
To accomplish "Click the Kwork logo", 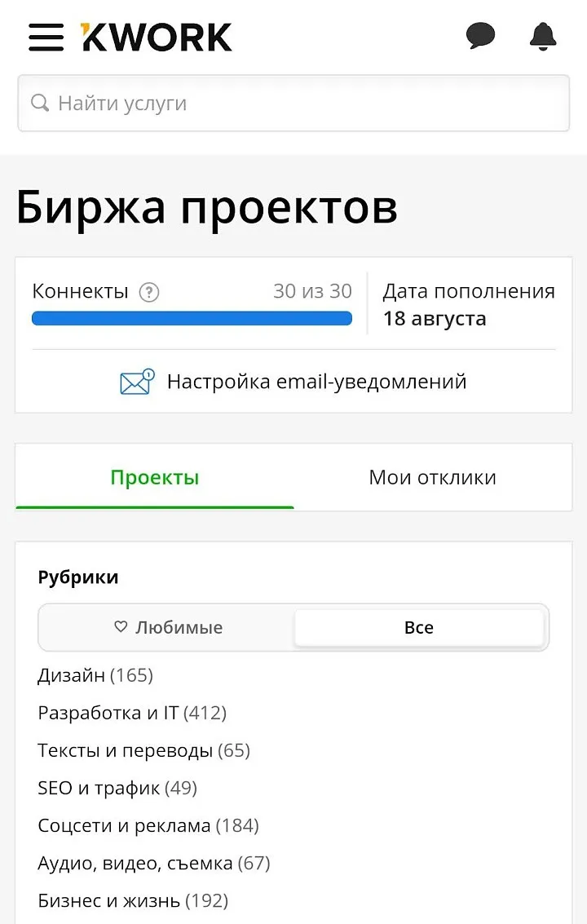I will [x=157, y=38].
